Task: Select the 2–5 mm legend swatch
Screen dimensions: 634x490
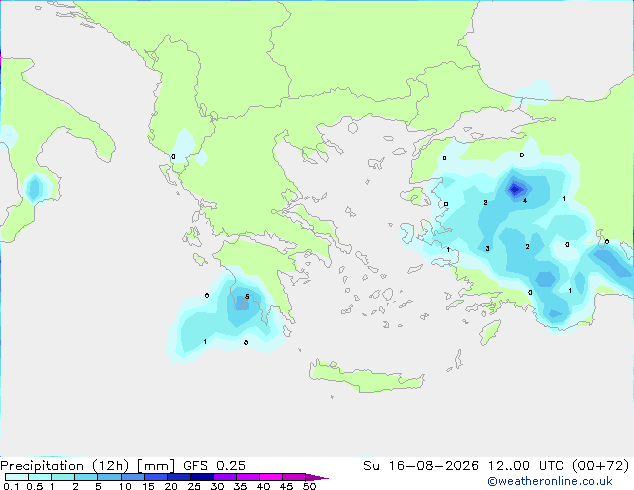Action: point(86,477)
